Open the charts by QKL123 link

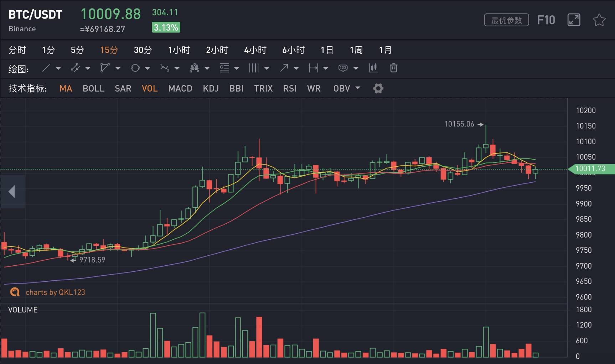(x=55, y=292)
